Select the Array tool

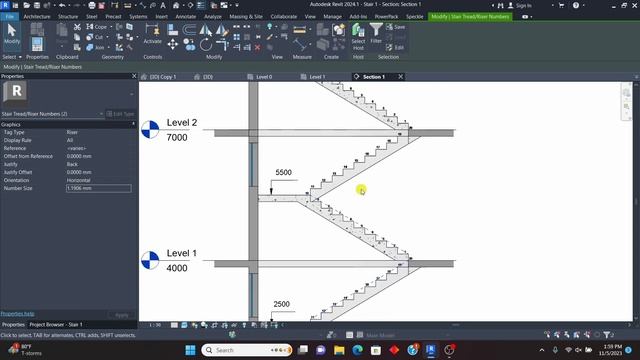[236, 37]
